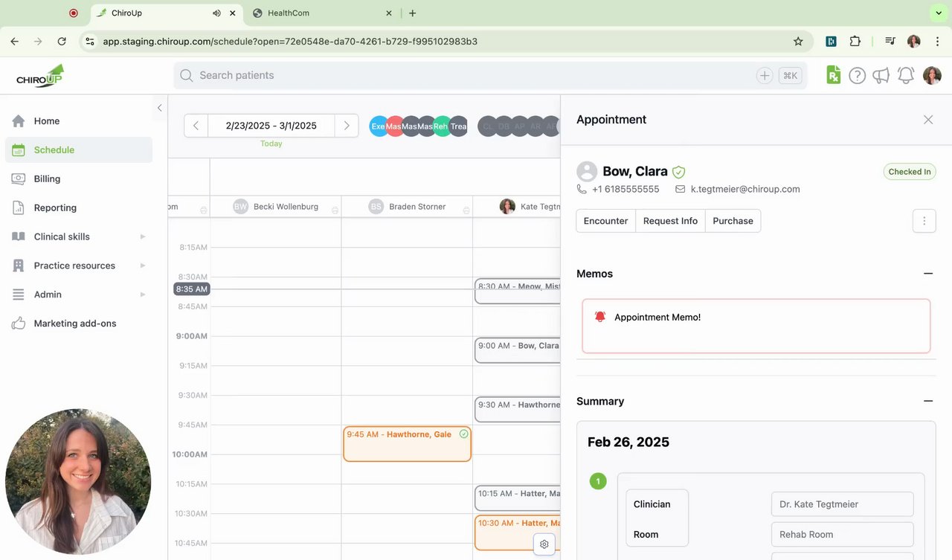Open a new browser tab
This screenshot has width=952, height=560.
point(413,13)
